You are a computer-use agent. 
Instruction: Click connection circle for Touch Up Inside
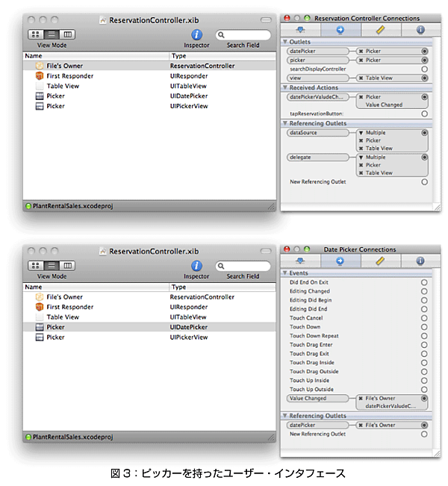pos(424,381)
